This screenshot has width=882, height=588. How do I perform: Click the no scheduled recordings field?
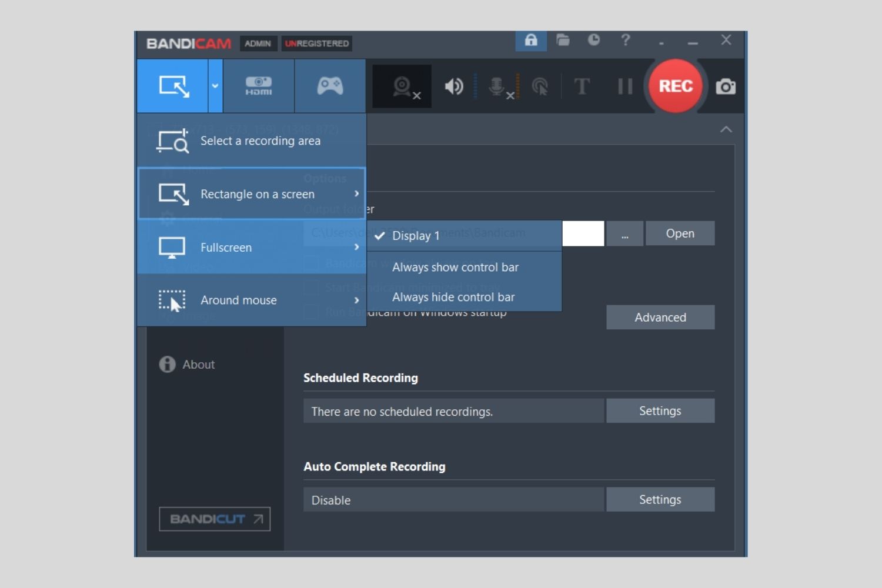[x=453, y=411]
